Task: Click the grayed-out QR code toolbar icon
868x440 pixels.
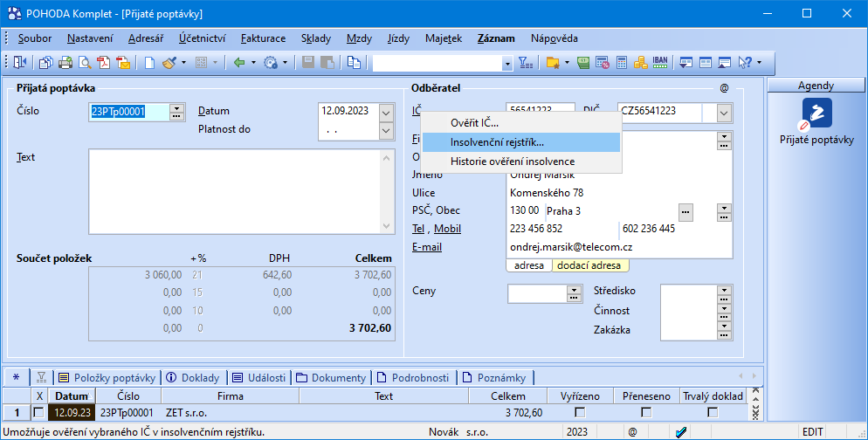Action: [202, 63]
